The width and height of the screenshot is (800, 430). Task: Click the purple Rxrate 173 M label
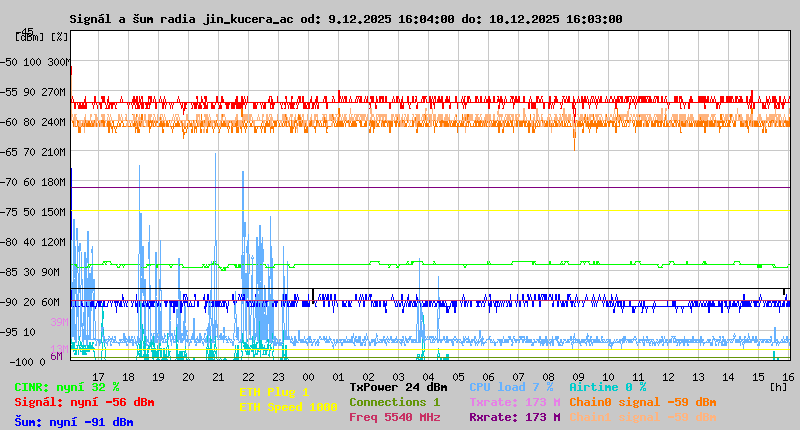tap(514, 417)
